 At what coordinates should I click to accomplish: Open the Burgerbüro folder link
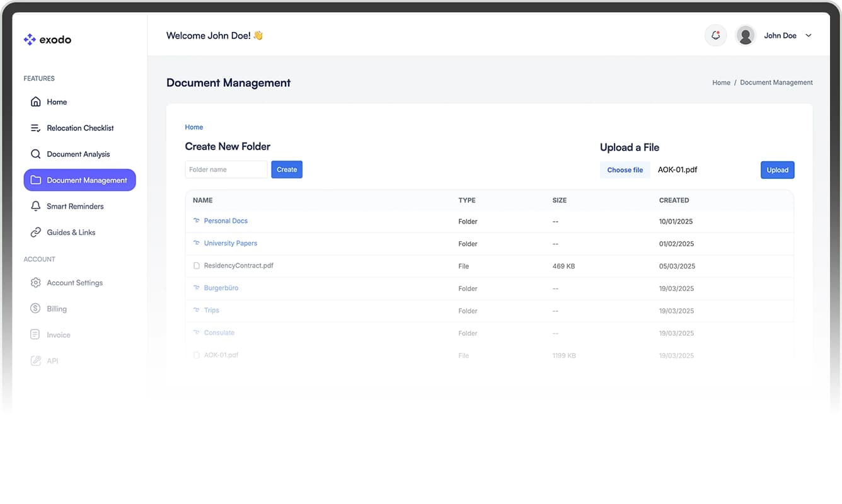221,288
